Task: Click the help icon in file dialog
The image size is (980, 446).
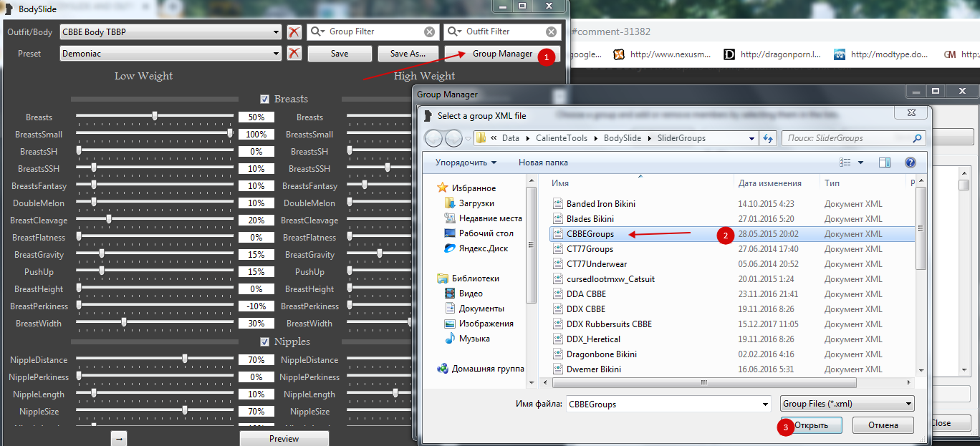Action: click(911, 163)
